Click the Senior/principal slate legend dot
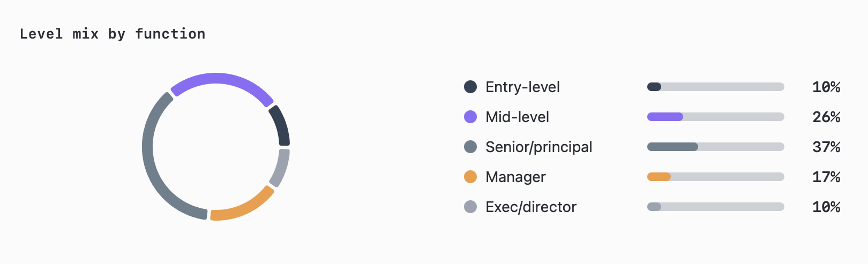This screenshot has width=868, height=264. [x=470, y=147]
